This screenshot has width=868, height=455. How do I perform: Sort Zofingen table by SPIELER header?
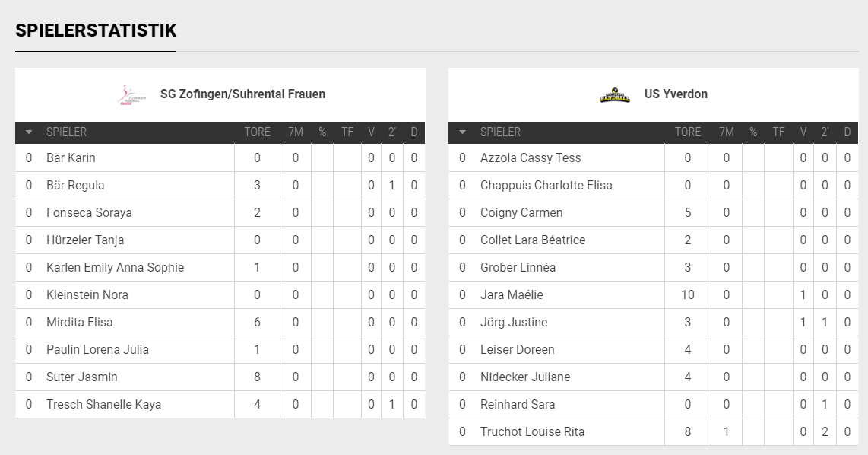pyautogui.click(x=66, y=132)
